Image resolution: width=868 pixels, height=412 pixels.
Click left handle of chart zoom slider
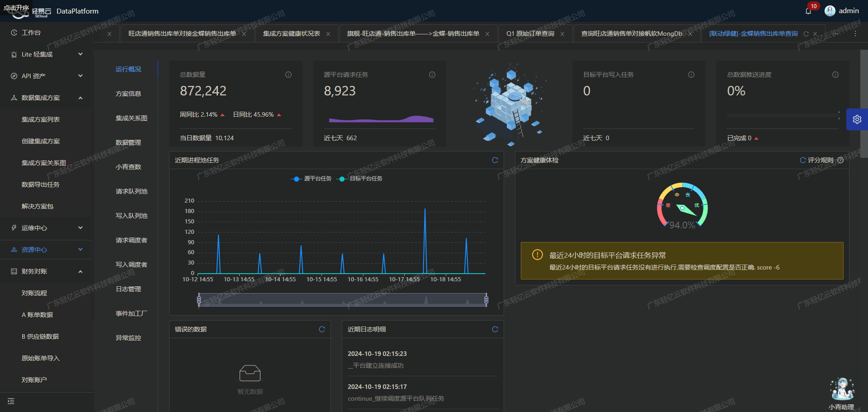coord(199,299)
